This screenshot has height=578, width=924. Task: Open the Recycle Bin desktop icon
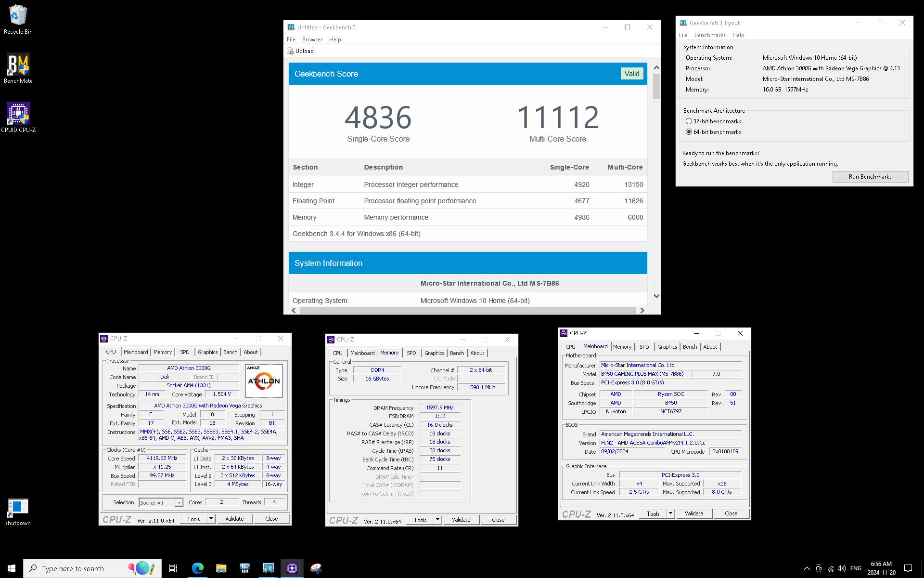pos(18,20)
